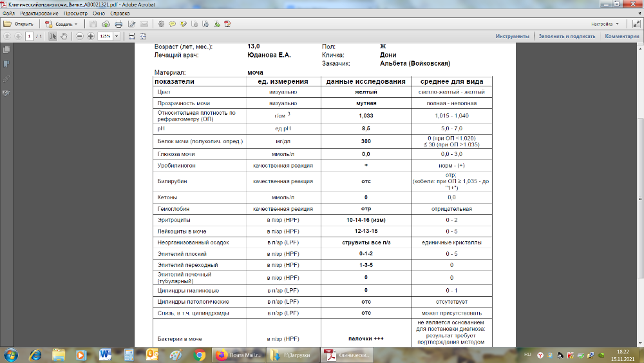Click the Print document icon
The width and height of the screenshot is (644, 363).
118,24
